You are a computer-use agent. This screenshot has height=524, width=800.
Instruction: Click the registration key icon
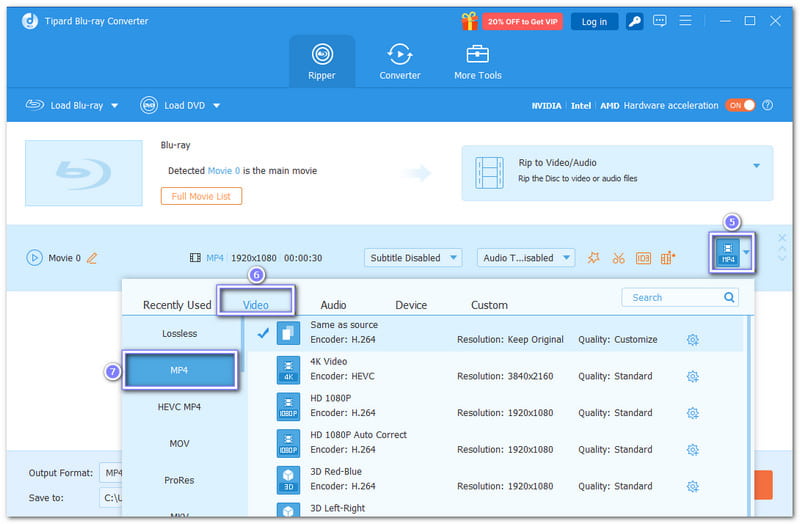(x=634, y=21)
